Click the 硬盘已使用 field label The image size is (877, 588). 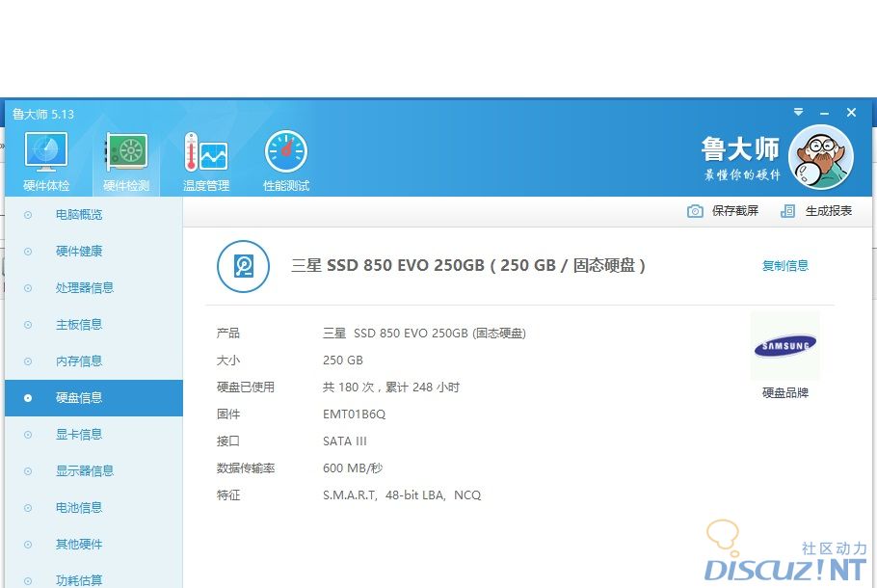246,388
